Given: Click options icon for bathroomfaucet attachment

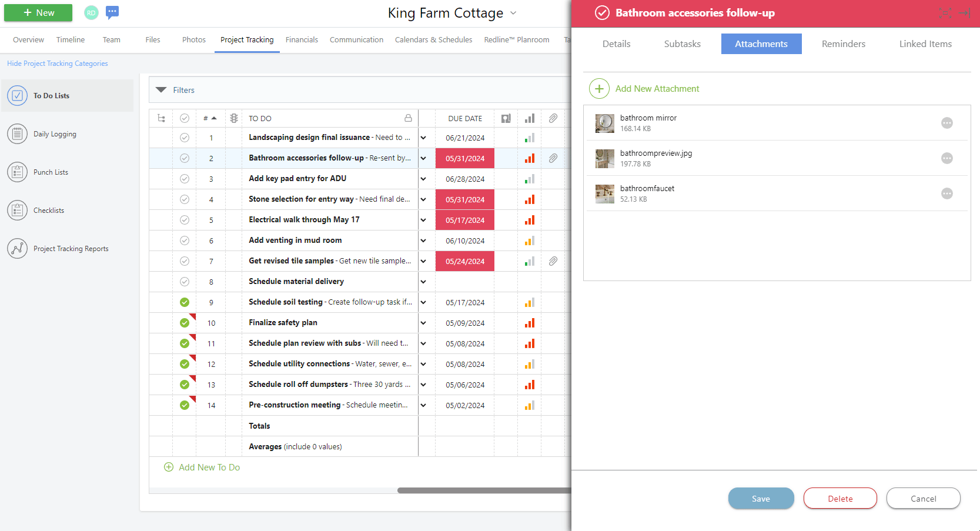Looking at the screenshot, I should (x=946, y=193).
